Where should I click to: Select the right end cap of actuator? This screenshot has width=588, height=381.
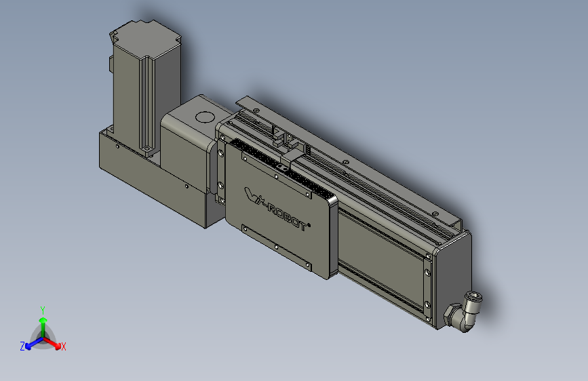pyautogui.click(x=453, y=281)
